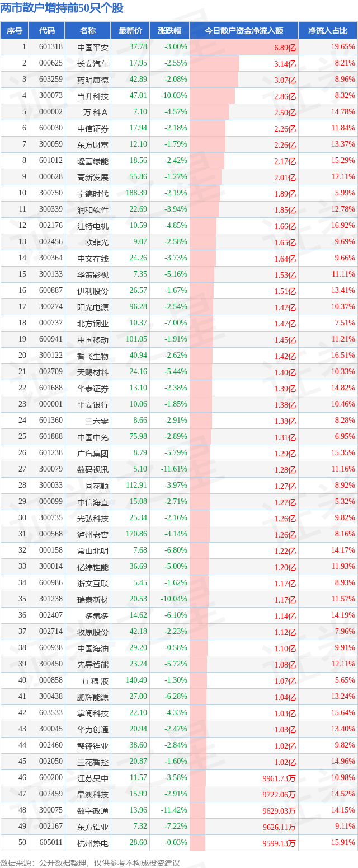Select stock name 鹏辉能源

click(93, 697)
